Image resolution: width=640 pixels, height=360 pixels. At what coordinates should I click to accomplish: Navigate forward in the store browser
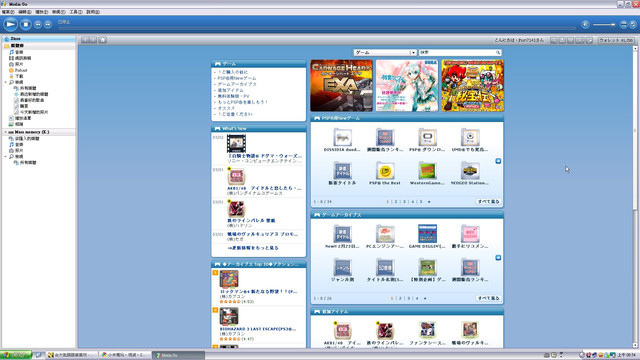[x=93, y=40]
